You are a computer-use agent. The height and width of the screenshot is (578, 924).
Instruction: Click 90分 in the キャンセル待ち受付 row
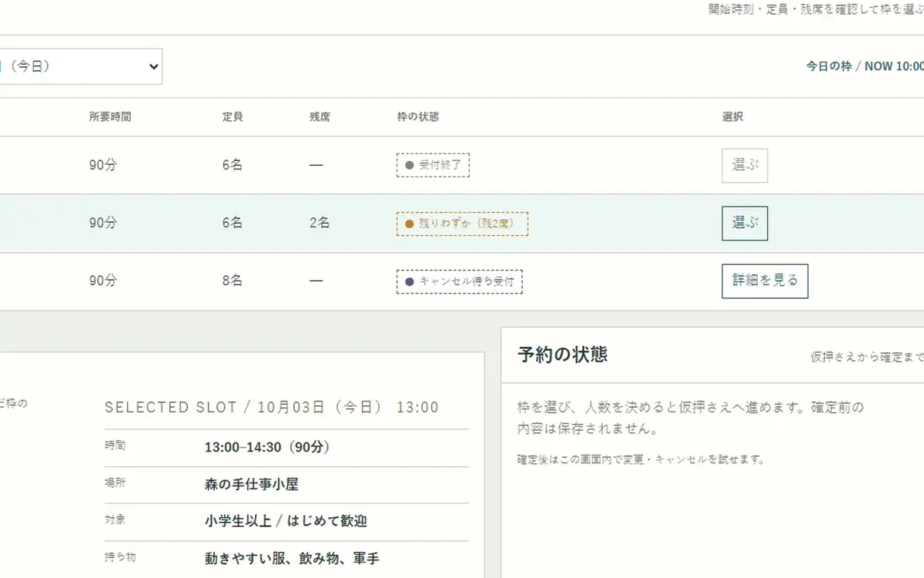[x=103, y=281]
